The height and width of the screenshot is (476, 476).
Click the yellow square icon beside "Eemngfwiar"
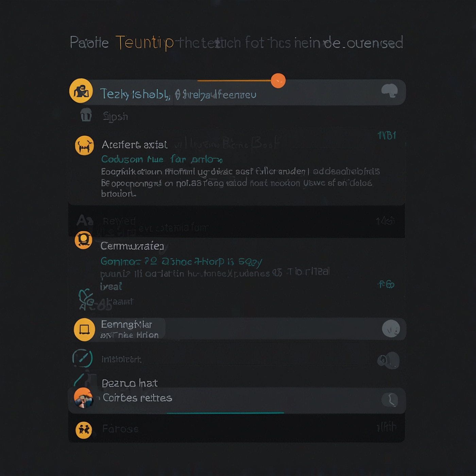pos(84,329)
